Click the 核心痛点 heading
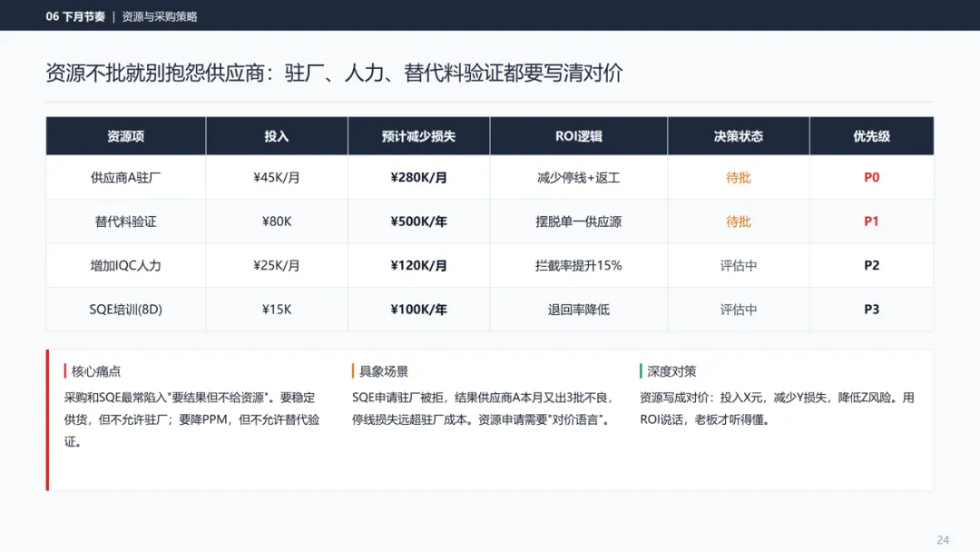 click(95, 371)
